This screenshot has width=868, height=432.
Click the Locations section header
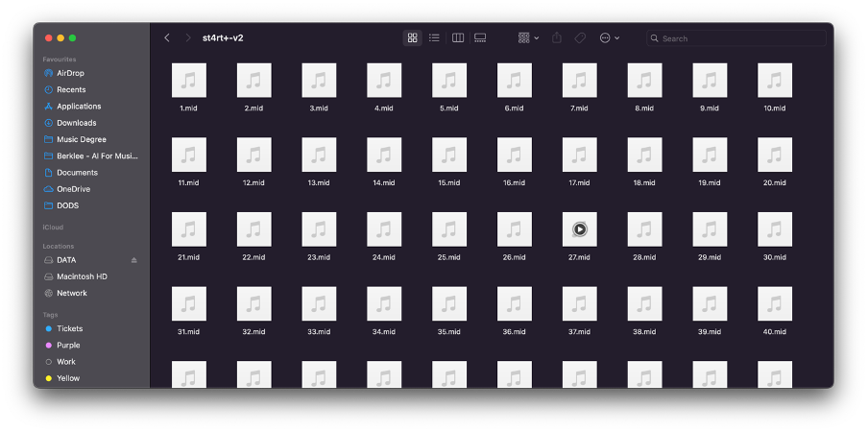pos(59,246)
